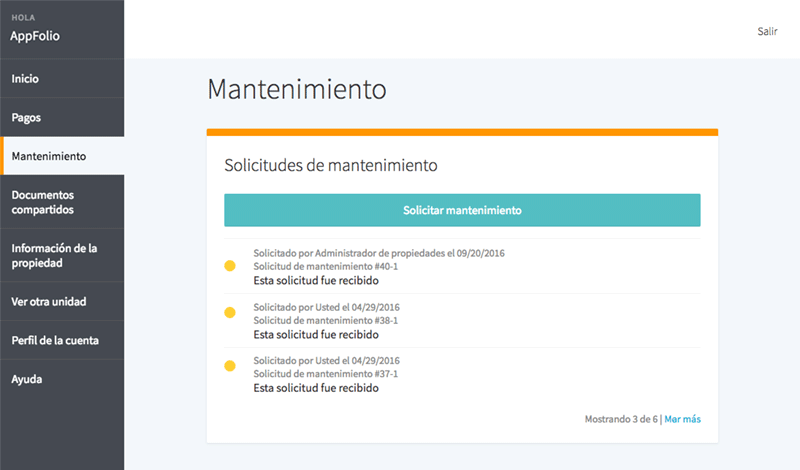Navigate to Información de la propiedad
The width and height of the screenshot is (800, 470).
(x=53, y=255)
